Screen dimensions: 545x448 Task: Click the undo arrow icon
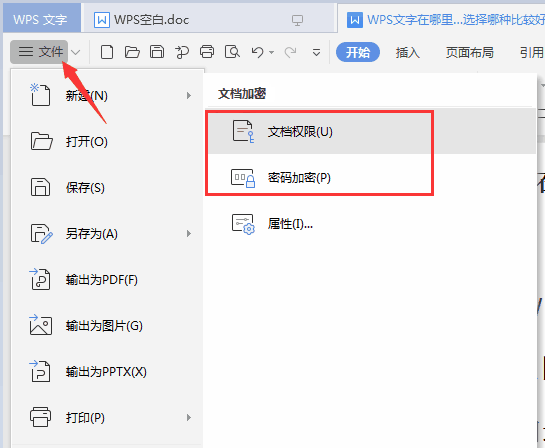click(258, 52)
